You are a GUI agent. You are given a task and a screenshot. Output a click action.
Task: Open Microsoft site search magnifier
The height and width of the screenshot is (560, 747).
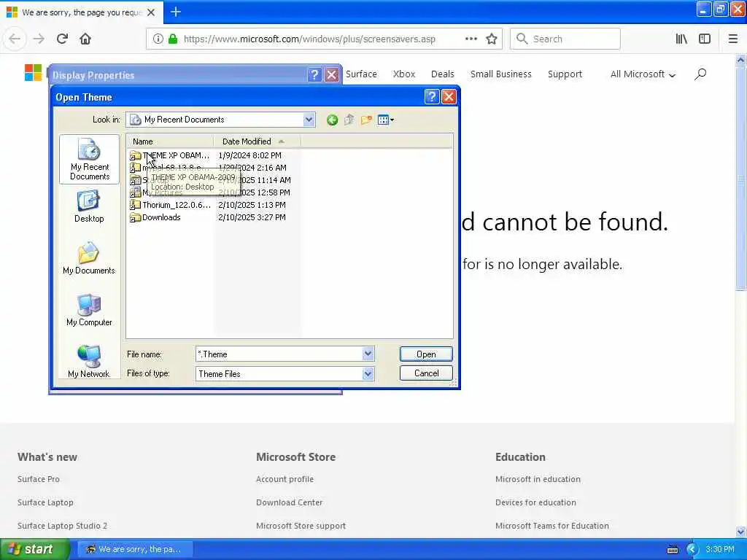[700, 74]
